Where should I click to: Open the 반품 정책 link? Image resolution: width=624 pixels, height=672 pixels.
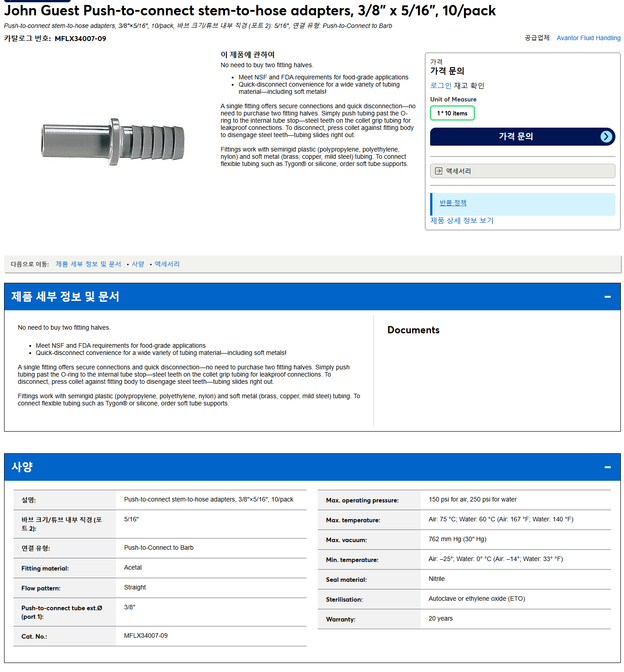(453, 203)
